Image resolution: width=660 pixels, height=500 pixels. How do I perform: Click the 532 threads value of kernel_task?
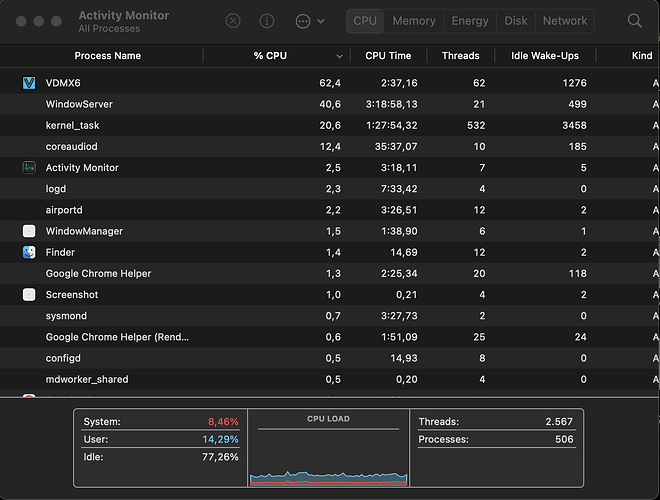(476, 125)
